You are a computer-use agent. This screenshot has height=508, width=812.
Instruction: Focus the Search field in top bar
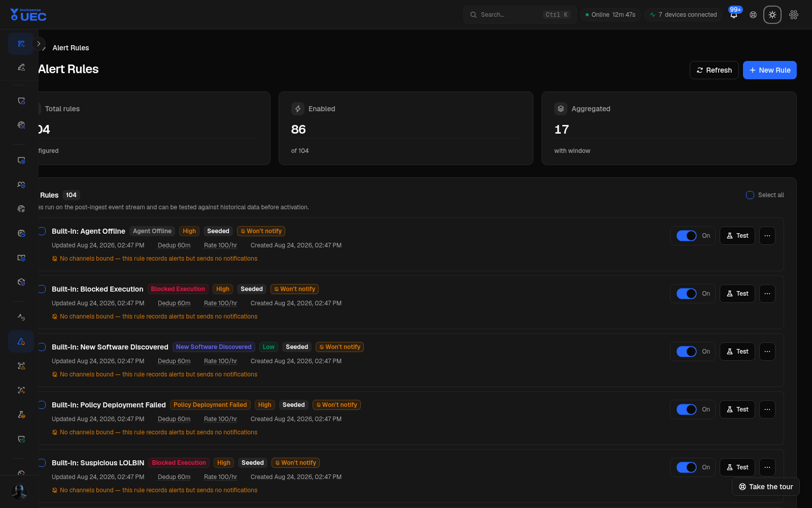pos(520,15)
